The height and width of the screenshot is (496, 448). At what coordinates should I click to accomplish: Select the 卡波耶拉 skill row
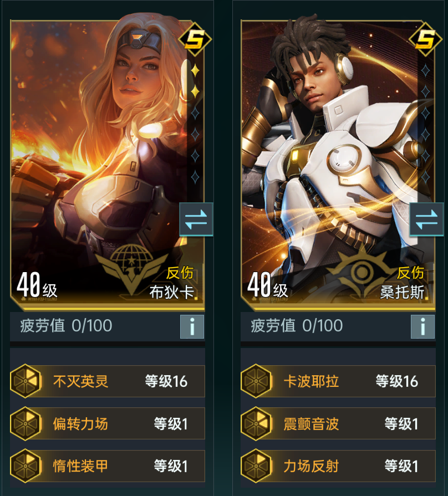pos(338,381)
